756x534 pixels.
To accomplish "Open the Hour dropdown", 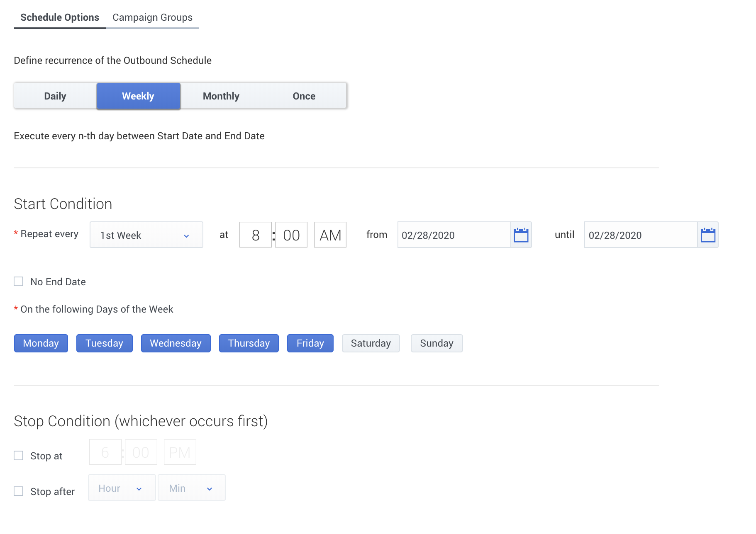I will coord(122,488).
